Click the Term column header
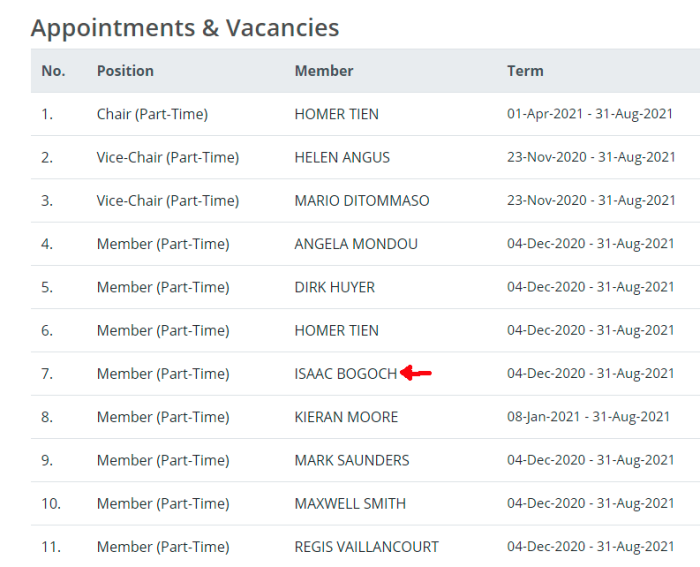This screenshot has width=700, height=567. [525, 71]
